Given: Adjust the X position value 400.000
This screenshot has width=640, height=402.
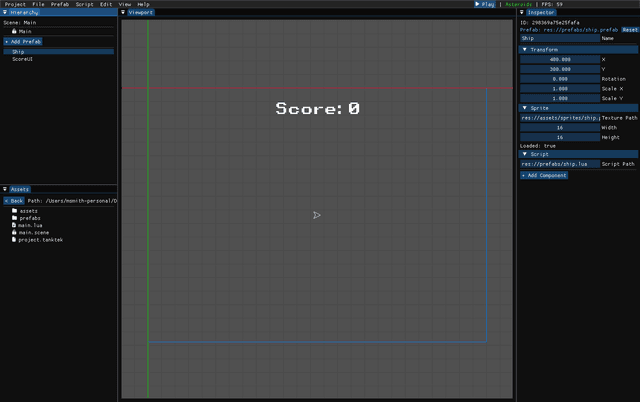Looking at the screenshot, I should click(560, 59).
